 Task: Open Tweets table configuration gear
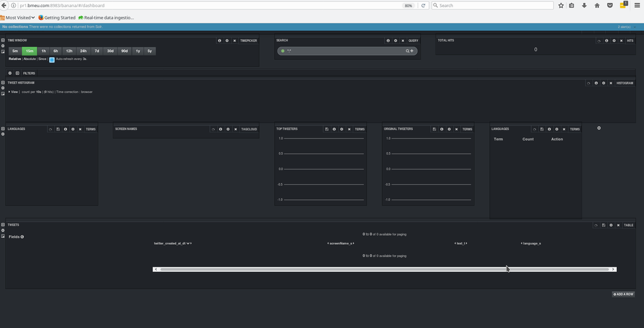pyautogui.click(x=610, y=225)
